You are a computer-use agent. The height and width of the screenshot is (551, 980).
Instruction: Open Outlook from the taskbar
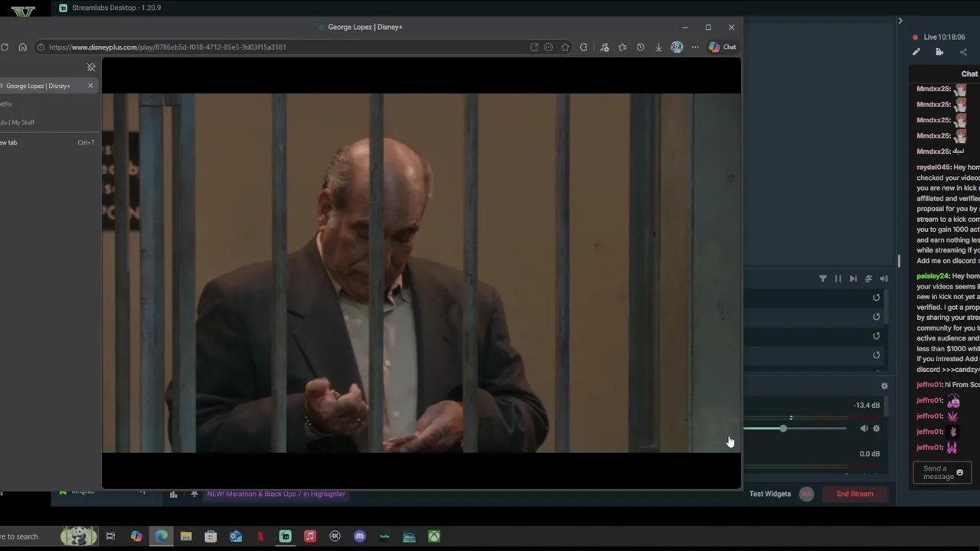pos(236,536)
